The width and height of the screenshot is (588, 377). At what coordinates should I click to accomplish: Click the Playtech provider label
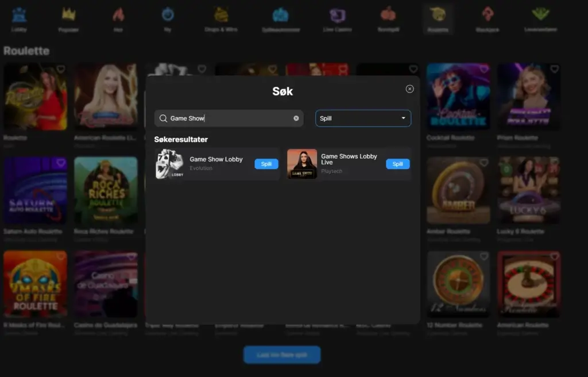coord(331,171)
